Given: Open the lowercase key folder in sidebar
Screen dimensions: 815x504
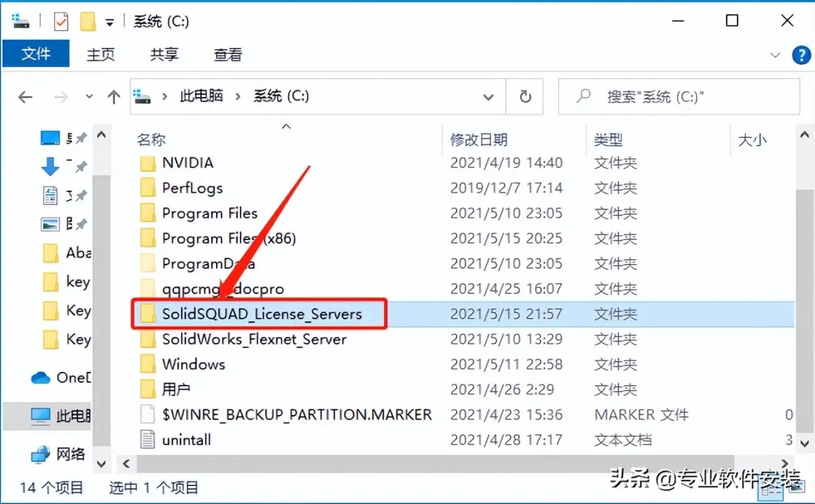Looking at the screenshot, I should pyautogui.click(x=66, y=282).
